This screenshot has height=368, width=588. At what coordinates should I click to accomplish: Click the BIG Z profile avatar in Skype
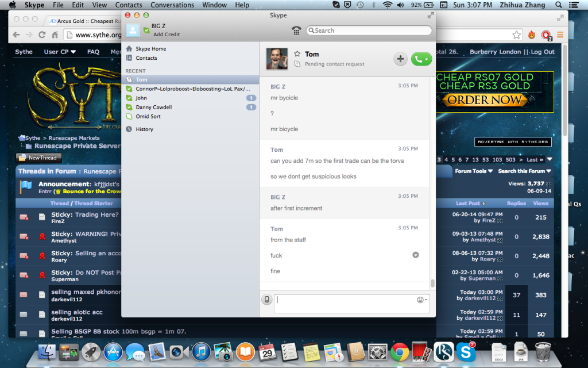tap(133, 30)
